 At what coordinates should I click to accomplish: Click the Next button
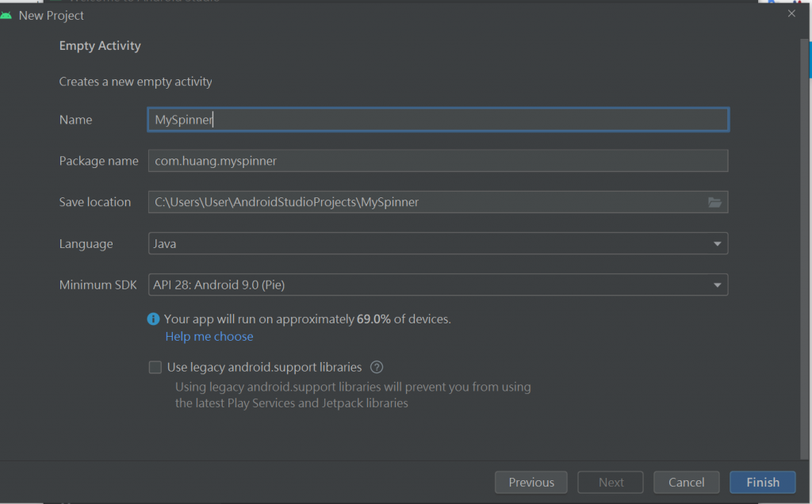[611, 483]
